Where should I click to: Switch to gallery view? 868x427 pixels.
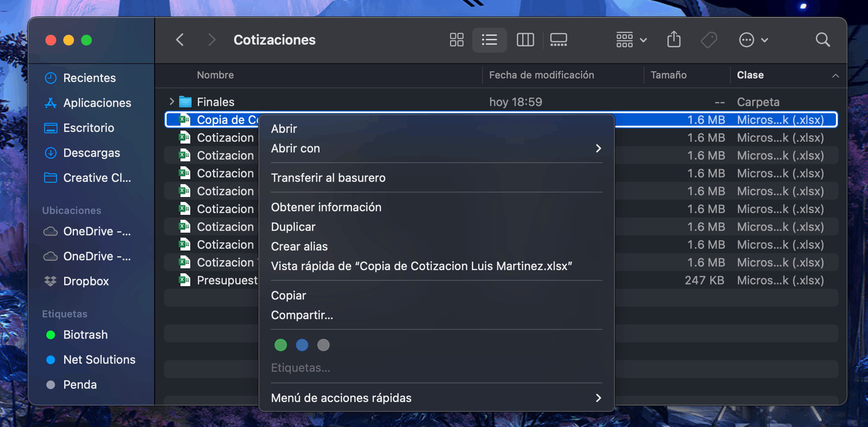click(x=558, y=40)
